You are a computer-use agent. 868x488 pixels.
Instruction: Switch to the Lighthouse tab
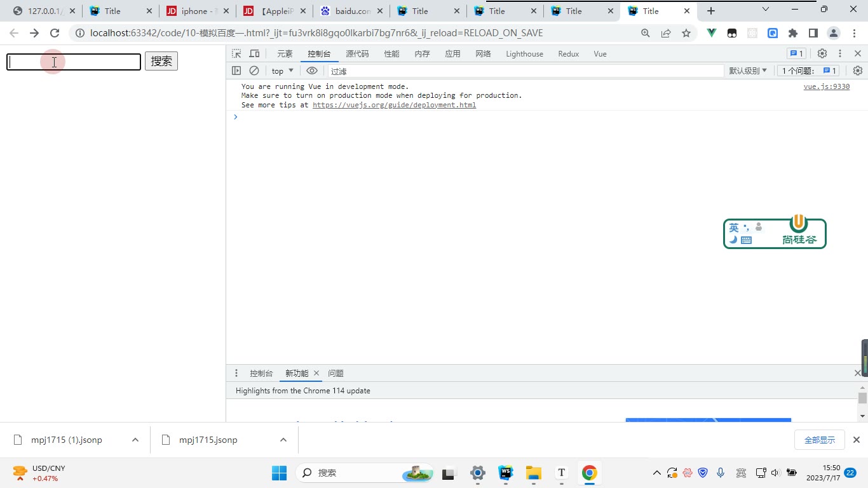pyautogui.click(x=524, y=54)
